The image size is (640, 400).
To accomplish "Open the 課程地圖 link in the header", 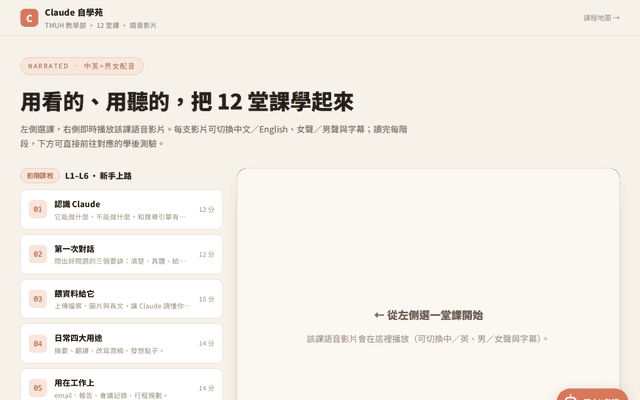I will [x=601, y=18].
